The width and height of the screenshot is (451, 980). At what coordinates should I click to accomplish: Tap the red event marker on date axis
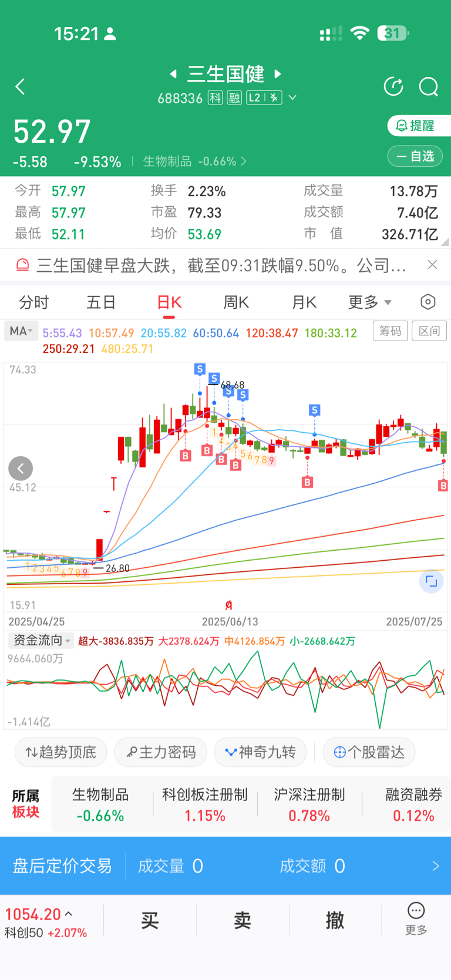pos(228,605)
